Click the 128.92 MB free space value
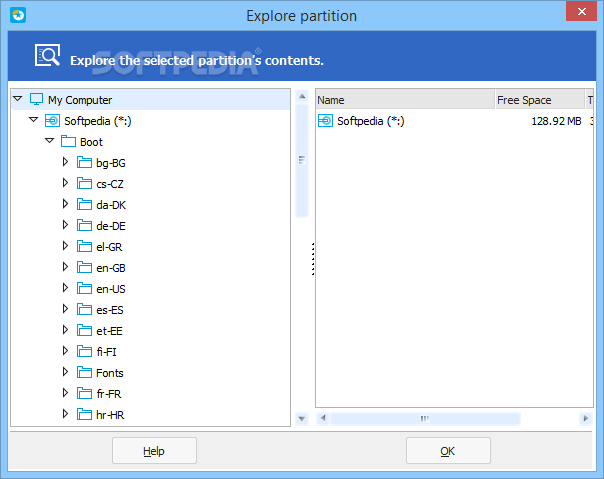 tap(556, 121)
